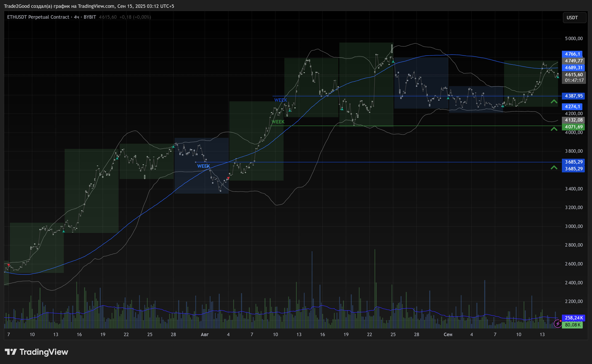Click the red down-arrow signal near Aug 4
This screenshot has height=364, width=592.
coord(228,178)
